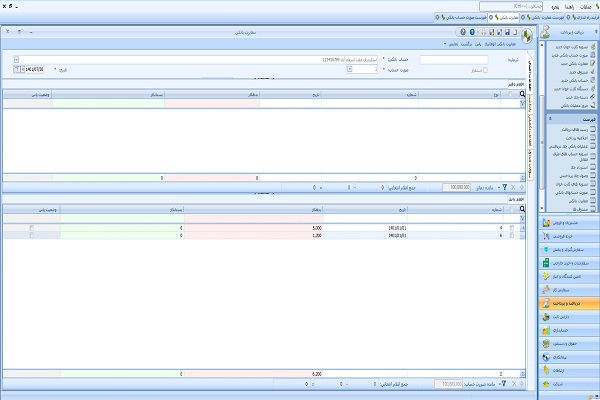Collapse the 'دریافت و پرداخت' panel header chevron
Image resolution: width=600 pixels, height=400 pixels.
pos(596,32)
